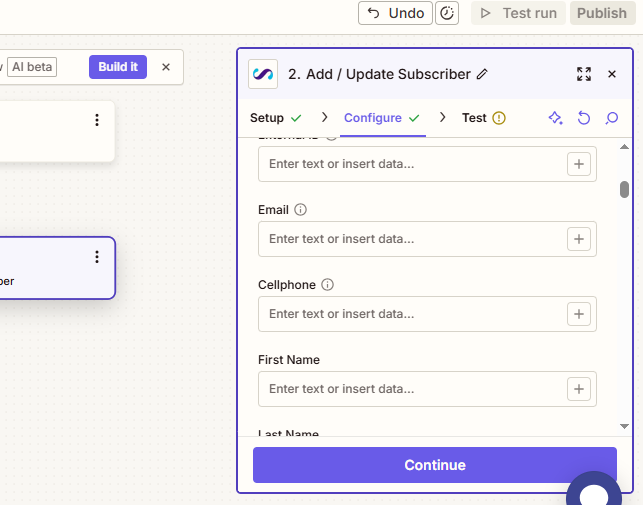Image resolution: width=643 pixels, height=505 pixels.
Task: Open the three-dot menu on the selected step
Action: (x=97, y=257)
